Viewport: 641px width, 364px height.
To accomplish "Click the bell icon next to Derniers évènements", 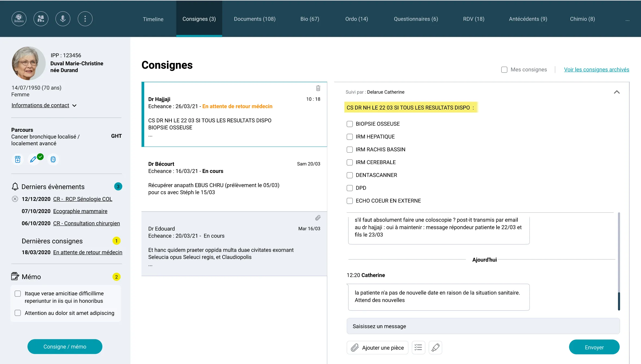I will (x=15, y=187).
